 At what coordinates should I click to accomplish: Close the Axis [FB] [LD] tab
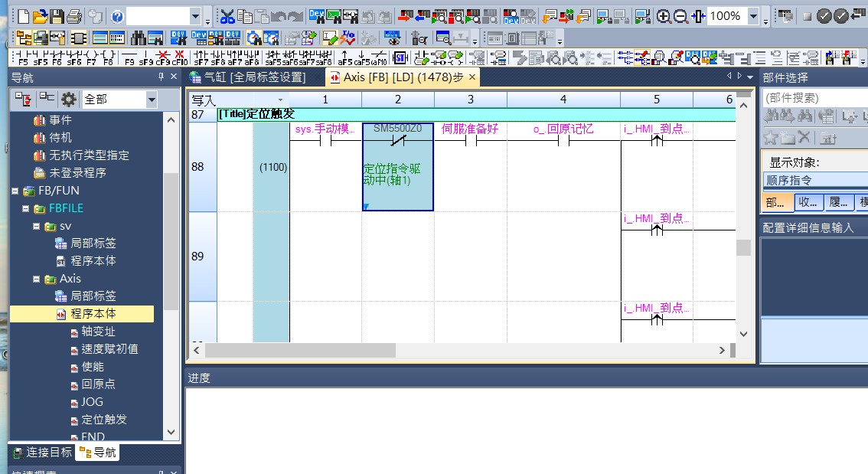(x=472, y=77)
